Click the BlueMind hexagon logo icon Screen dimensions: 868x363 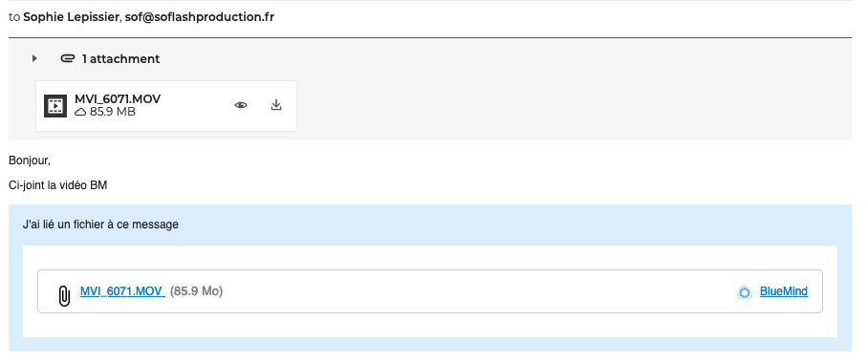(x=745, y=292)
